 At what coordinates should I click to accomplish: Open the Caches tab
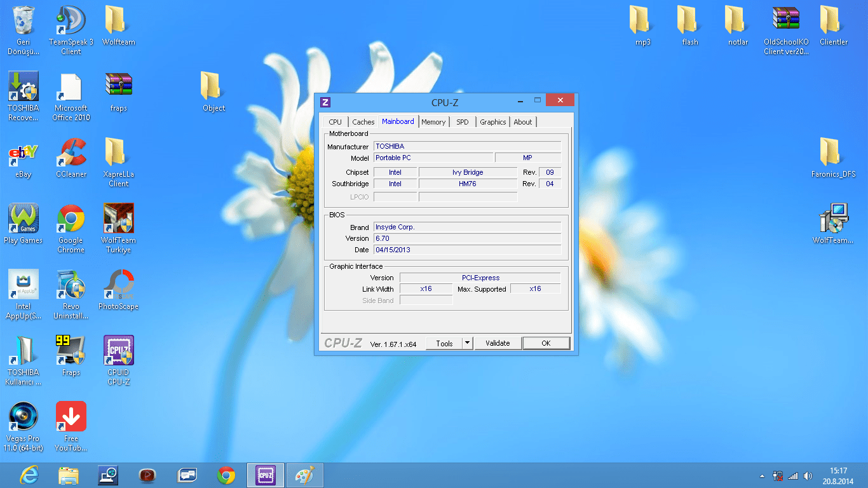coord(363,122)
